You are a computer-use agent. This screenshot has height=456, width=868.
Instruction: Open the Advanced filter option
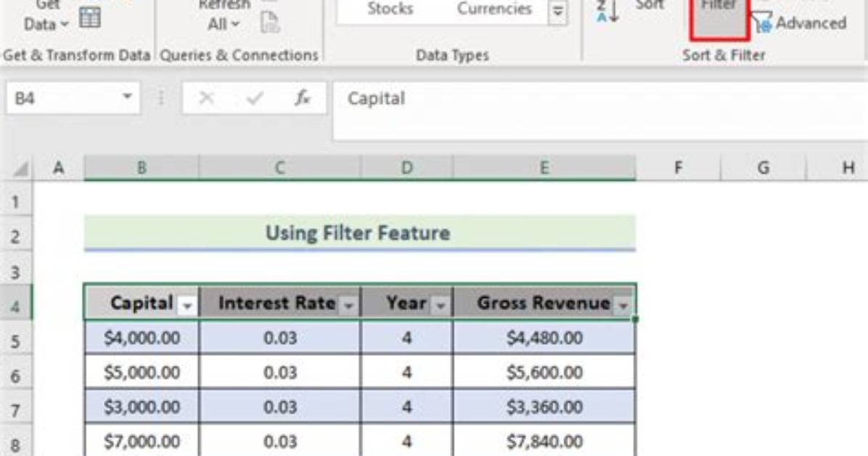800,23
